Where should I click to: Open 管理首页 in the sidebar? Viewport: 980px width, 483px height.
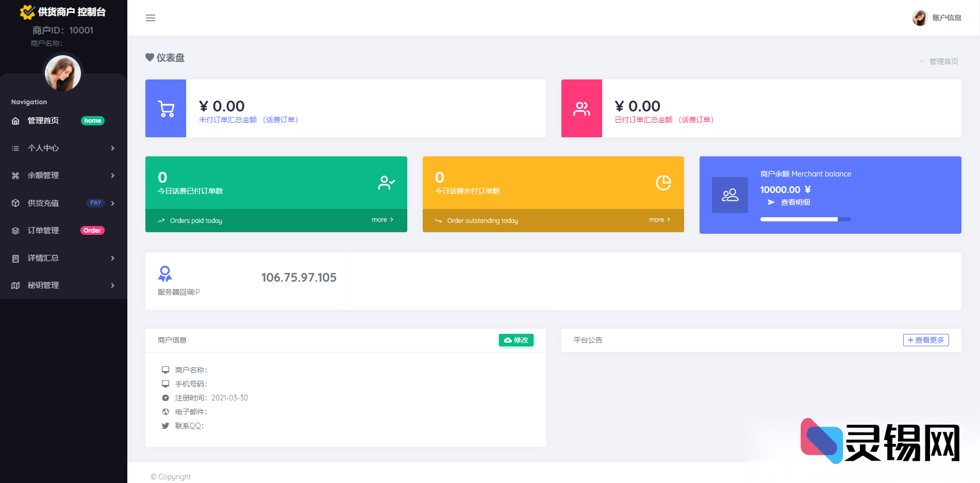point(43,121)
